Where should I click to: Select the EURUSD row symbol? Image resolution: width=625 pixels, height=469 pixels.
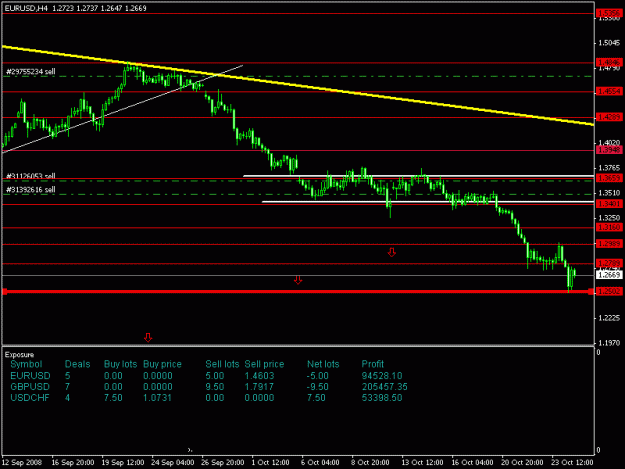pyautogui.click(x=30, y=376)
